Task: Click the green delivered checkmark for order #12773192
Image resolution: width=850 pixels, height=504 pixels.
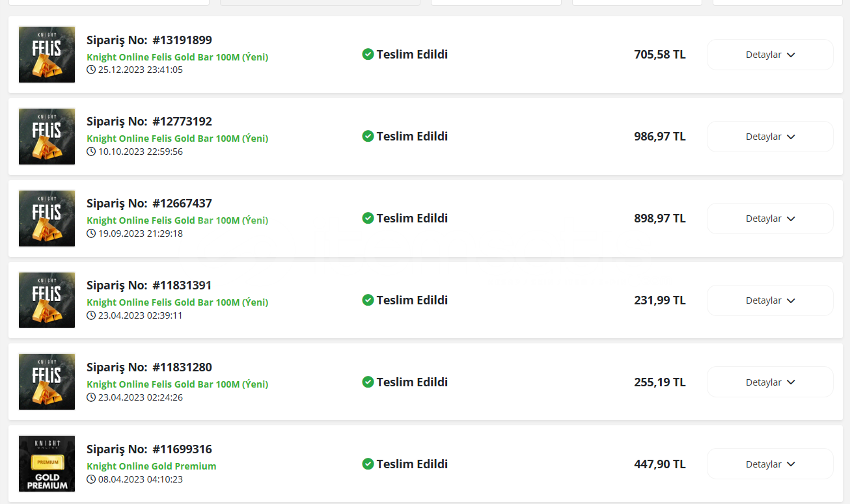Action: tap(368, 136)
